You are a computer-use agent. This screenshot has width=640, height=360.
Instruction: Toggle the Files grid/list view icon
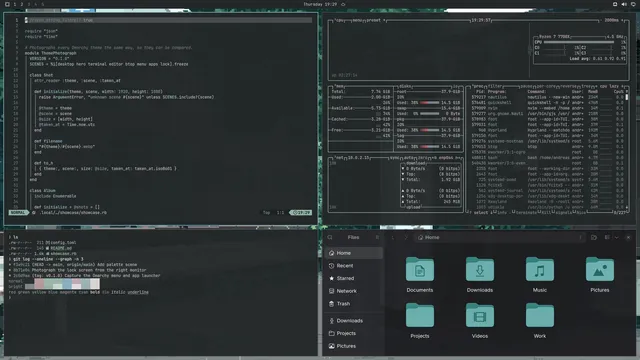pos(607,237)
